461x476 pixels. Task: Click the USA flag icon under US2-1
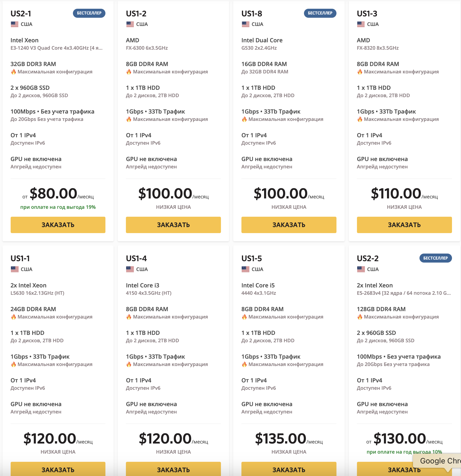14,24
